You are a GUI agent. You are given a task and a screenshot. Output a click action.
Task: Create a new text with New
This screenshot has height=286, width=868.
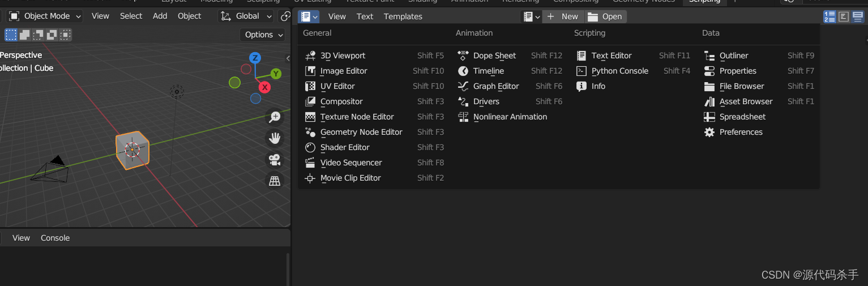pyautogui.click(x=563, y=17)
